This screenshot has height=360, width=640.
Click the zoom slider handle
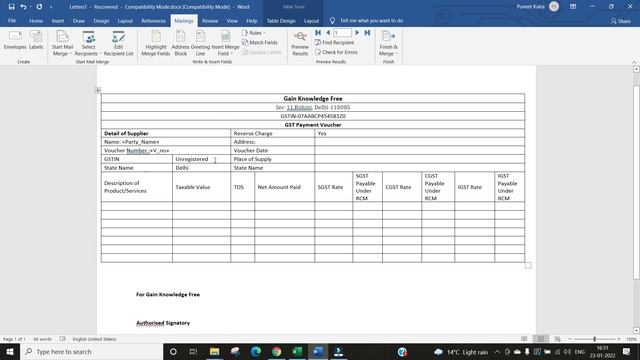coord(595,339)
